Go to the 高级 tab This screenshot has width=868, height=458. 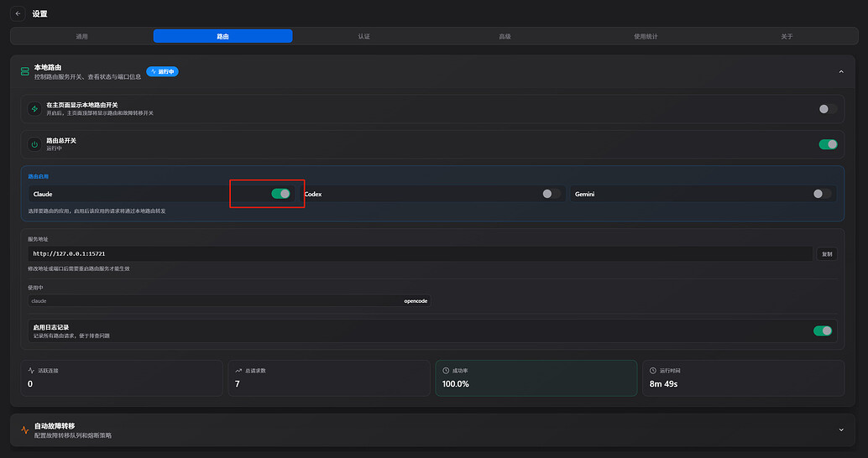505,36
